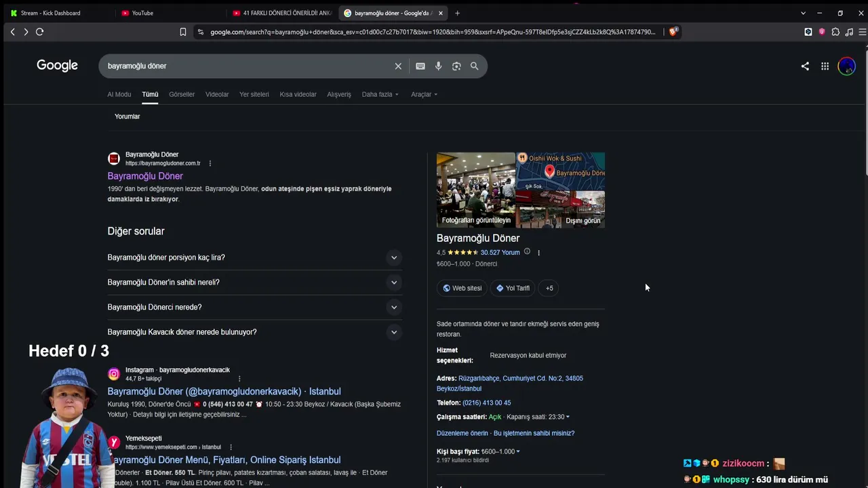The height and width of the screenshot is (488, 868).
Task: Call the phone number (0216) 413 00 45
Action: 487,403
